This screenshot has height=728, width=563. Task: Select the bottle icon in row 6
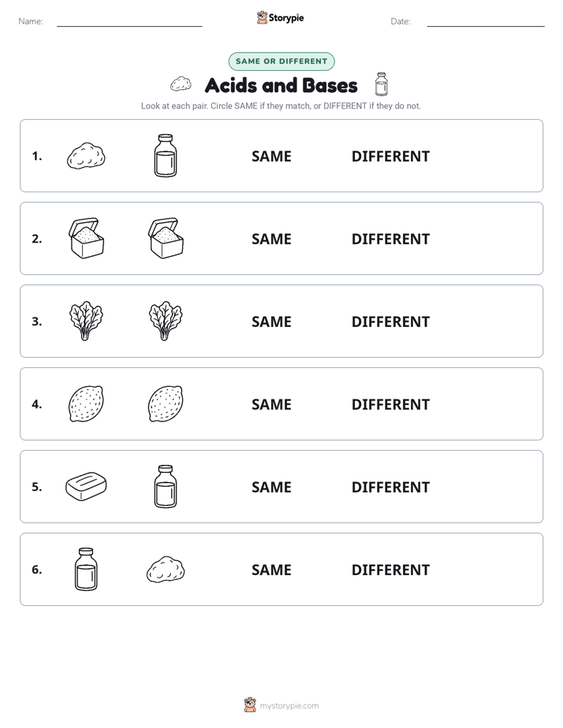(x=86, y=569)
